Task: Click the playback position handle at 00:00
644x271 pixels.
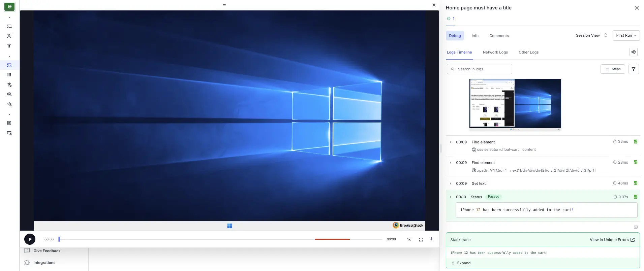Action: coord(59,239)
